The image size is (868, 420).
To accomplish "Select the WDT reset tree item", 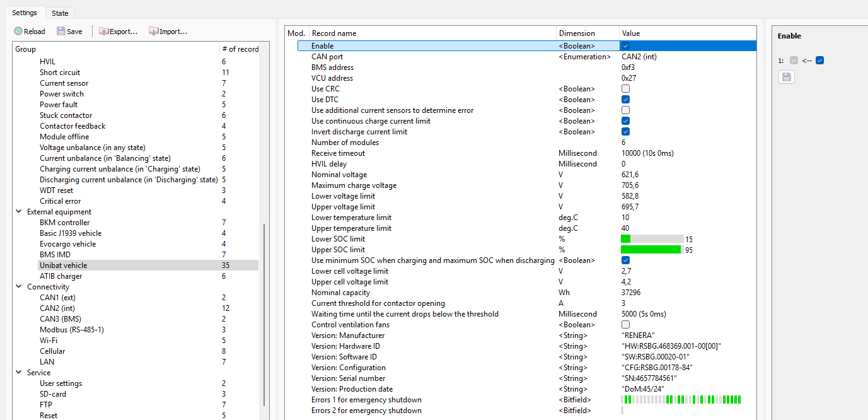I will click(x=56, y=190).
